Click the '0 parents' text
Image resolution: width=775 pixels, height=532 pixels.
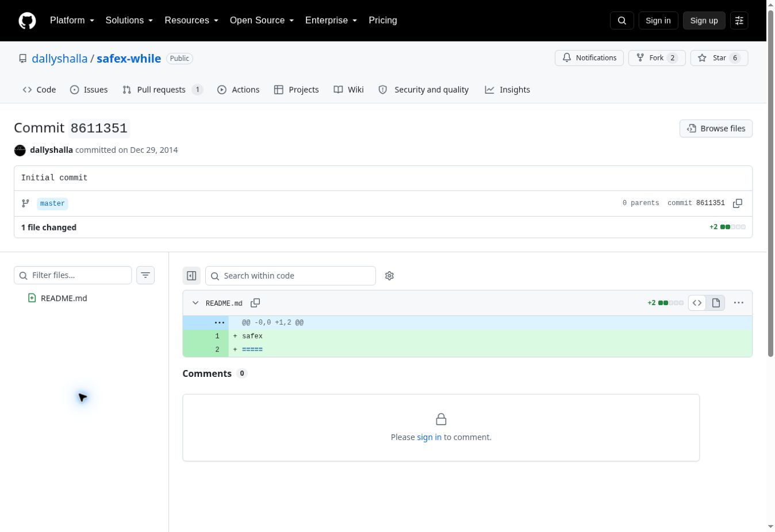click(x=640, y=203)
